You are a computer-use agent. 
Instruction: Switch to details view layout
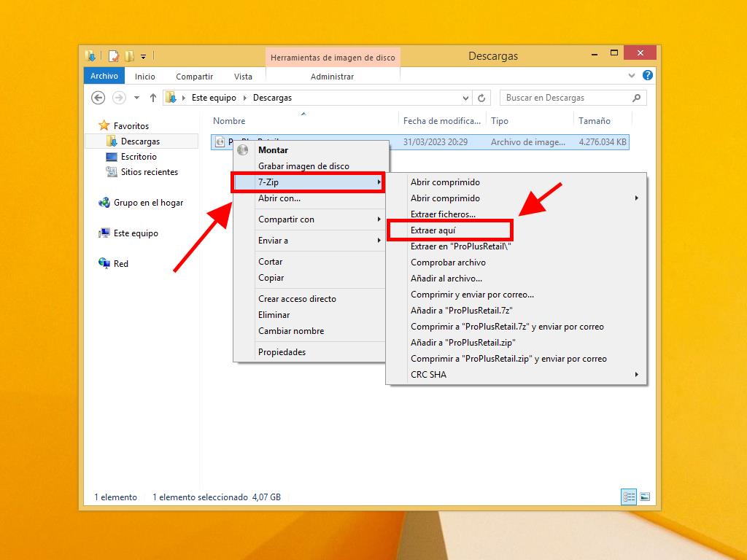[x=628, y=497]
